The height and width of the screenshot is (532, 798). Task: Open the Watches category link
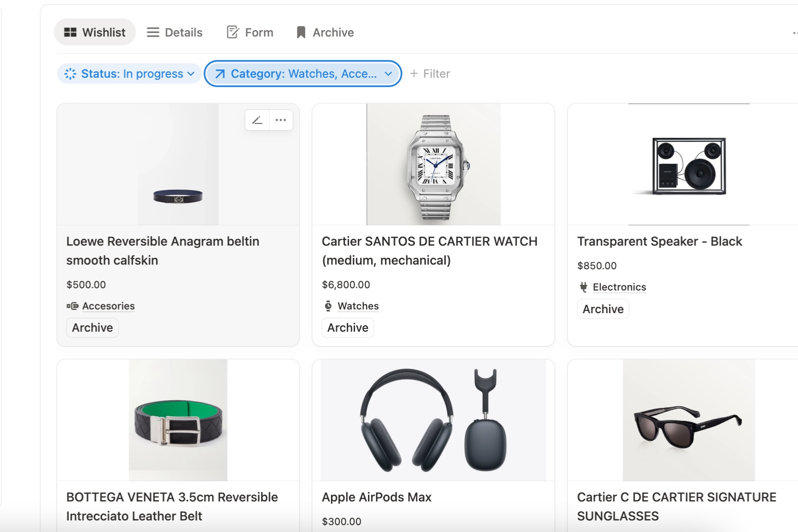[358, 306]
